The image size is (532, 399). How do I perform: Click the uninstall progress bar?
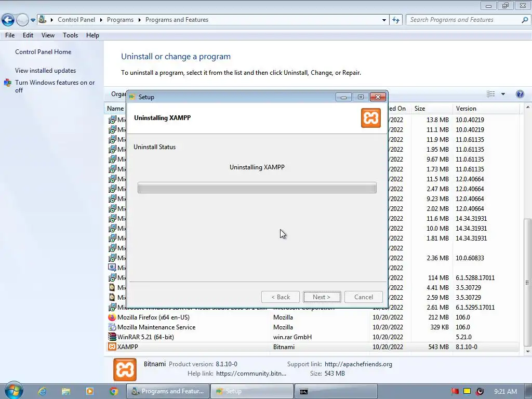257,188
